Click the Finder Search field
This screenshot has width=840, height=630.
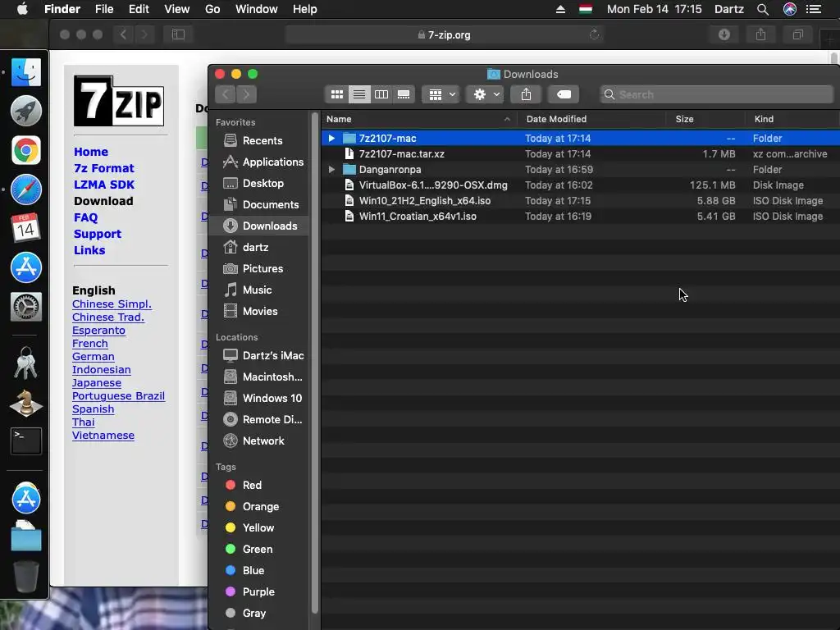717,95
